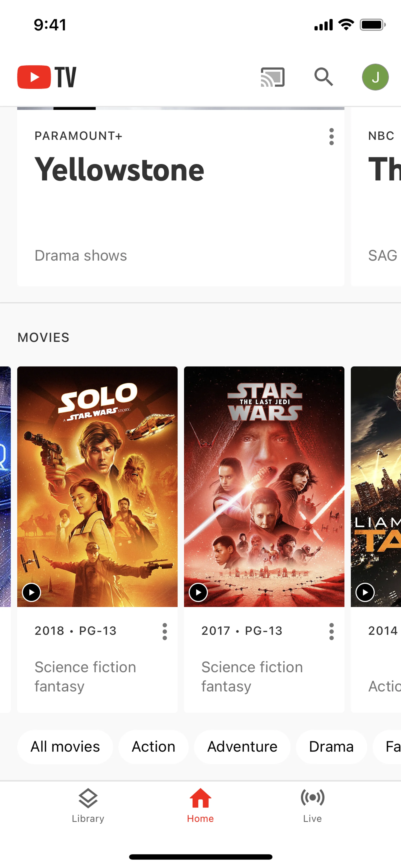Open more options for Solo 2018 movie
This screenshot has height=868, width=401.
point(165,631)
